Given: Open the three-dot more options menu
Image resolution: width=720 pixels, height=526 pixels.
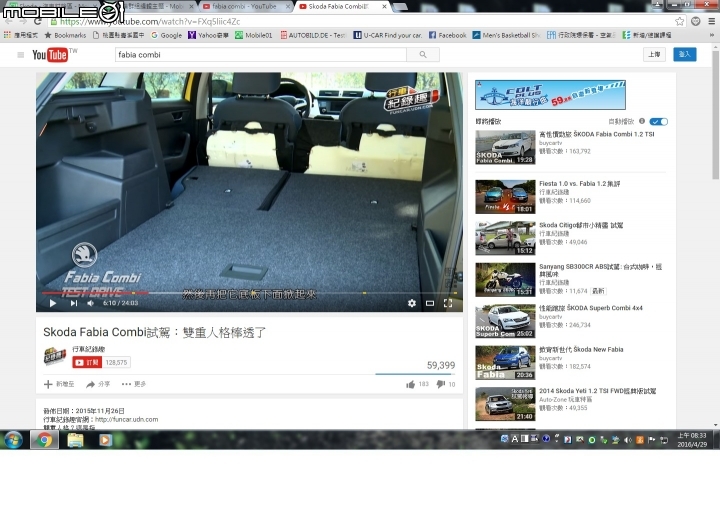Looking at the screenshot, I should pyautogui.click(x=134, y=384).
